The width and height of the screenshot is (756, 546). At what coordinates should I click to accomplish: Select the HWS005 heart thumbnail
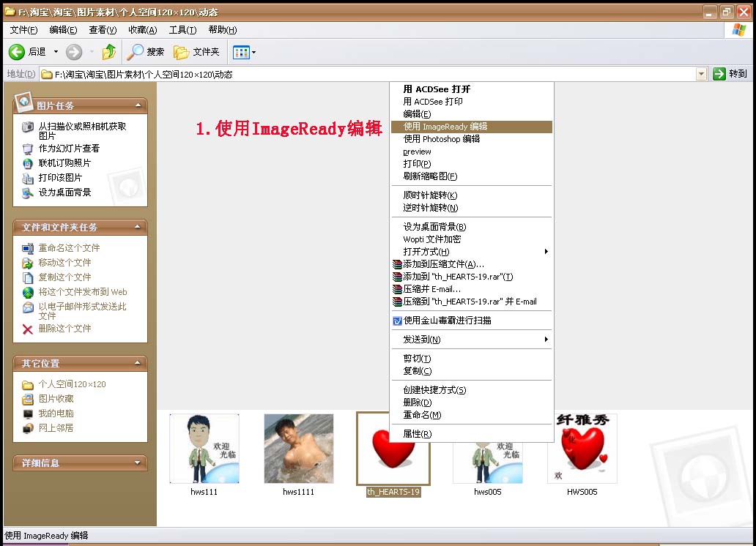pyautogui.click(x=582, y=449)
